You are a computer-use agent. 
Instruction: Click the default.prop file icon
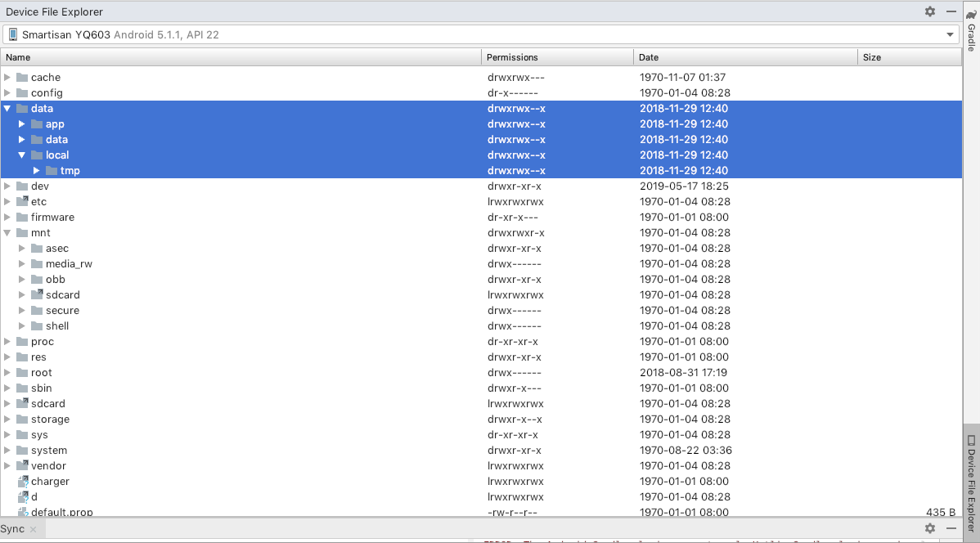tap(25, 511)
